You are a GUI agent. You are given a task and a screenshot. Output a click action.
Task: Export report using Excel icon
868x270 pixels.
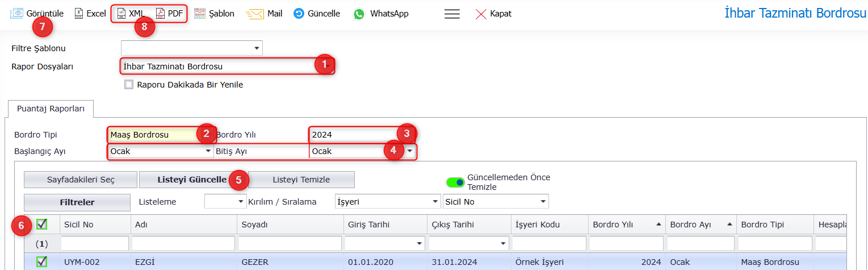tap(79, 13)
